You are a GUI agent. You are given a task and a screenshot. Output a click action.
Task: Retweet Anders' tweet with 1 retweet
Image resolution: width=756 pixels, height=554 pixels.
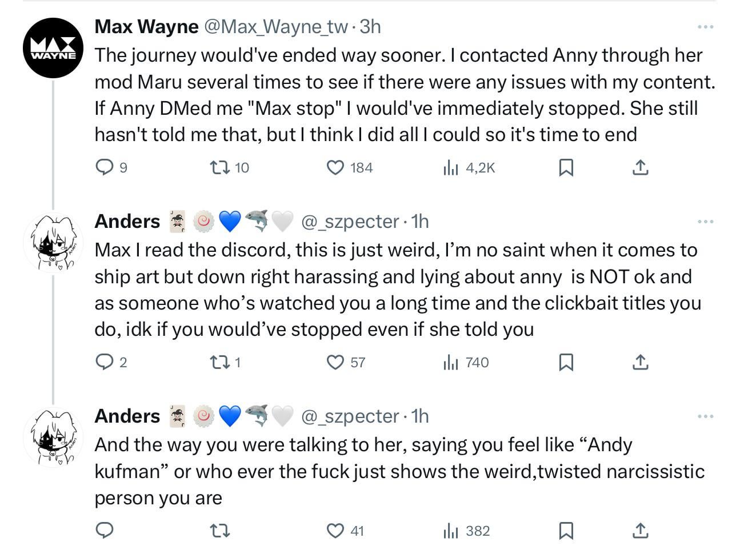click(226, 362)
